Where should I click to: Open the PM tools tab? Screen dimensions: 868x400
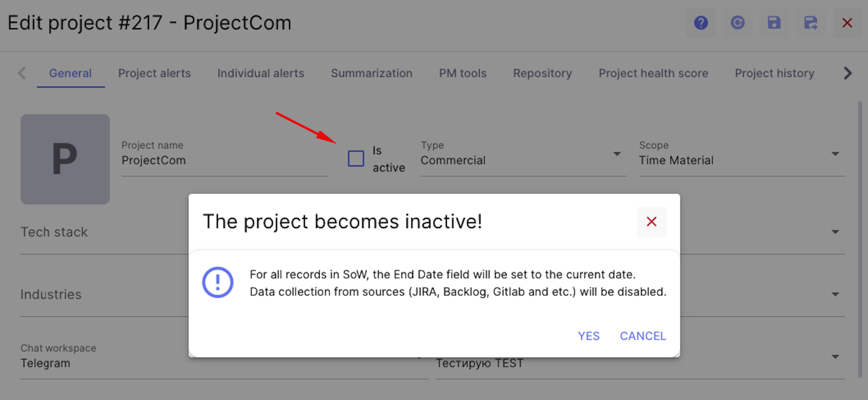click(x=463, y=73)
